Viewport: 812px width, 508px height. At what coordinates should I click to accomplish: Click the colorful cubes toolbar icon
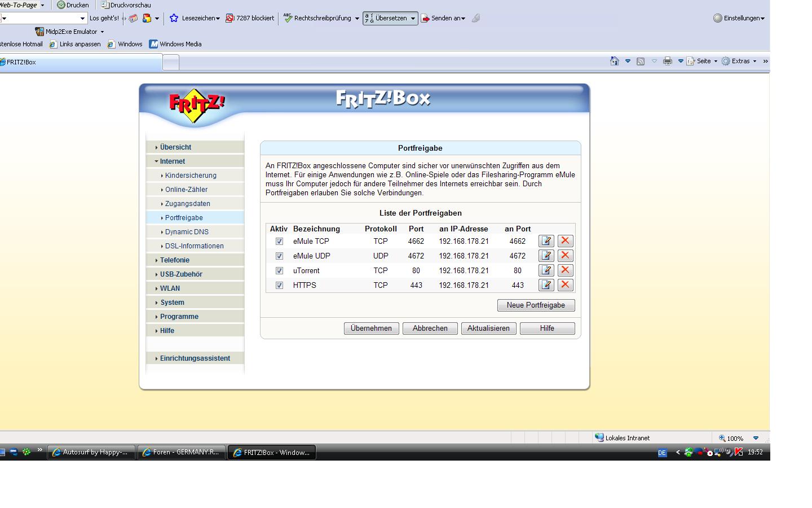pyautogui.click(x=147, y=18)
